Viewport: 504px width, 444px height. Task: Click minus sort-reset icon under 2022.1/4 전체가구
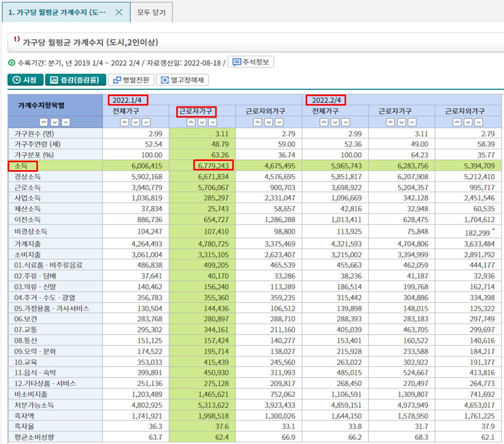coord(146,122)
